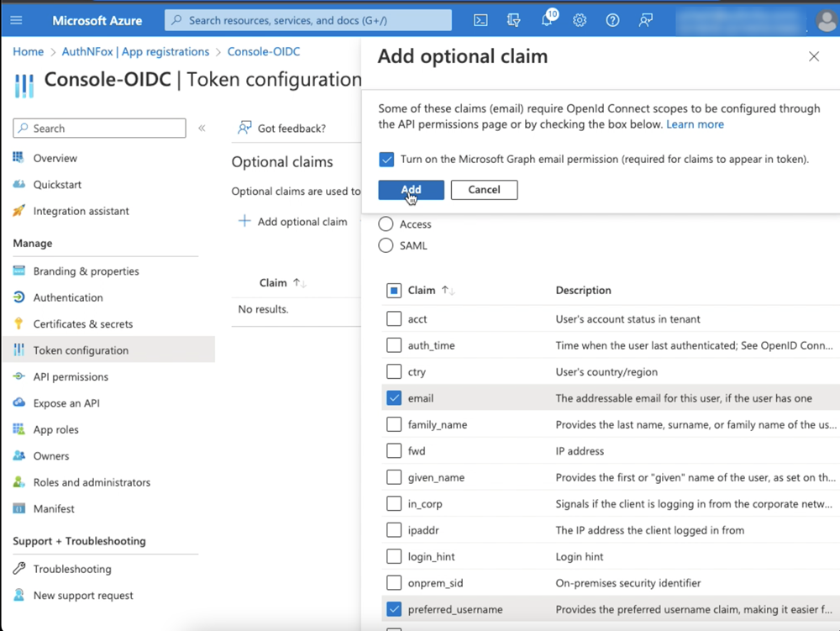Uncheck the preferred_username claim checkbox

tap(394, 609)
